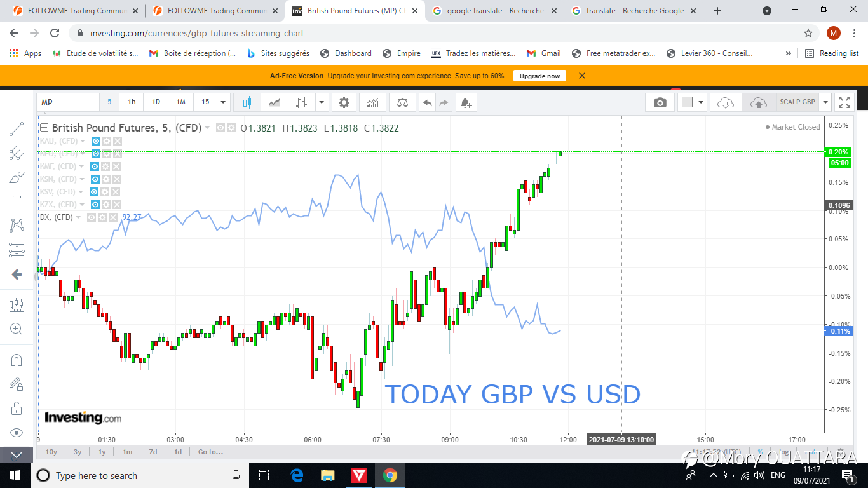
Task: Select the bars pattern measure tool
Action: tap(17, 306)
